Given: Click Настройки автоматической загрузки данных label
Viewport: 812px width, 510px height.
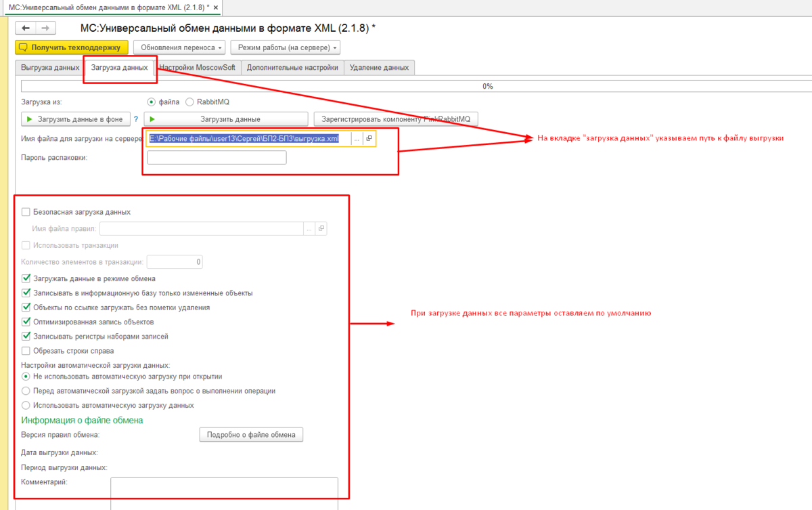Looking at the screenshot, I should pyautogui.click(x=95, y=365).
